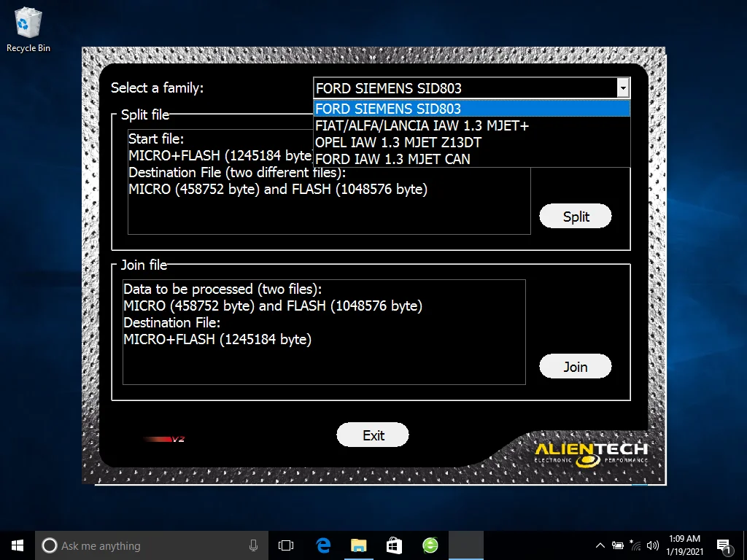The height and width of the screenshot is (560, 747).
Task: Open the clock showing 1:09 AM
Action: tap(684, 545)
